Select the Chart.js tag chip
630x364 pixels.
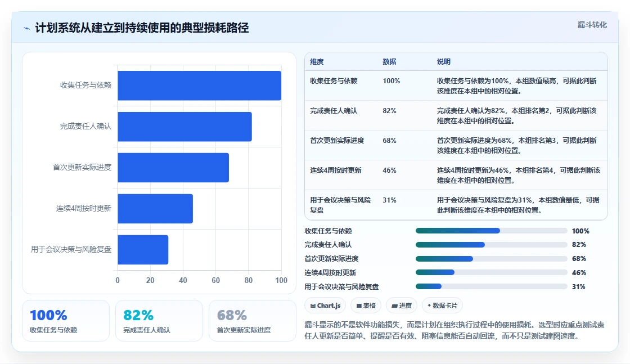[x=325, y=305]
